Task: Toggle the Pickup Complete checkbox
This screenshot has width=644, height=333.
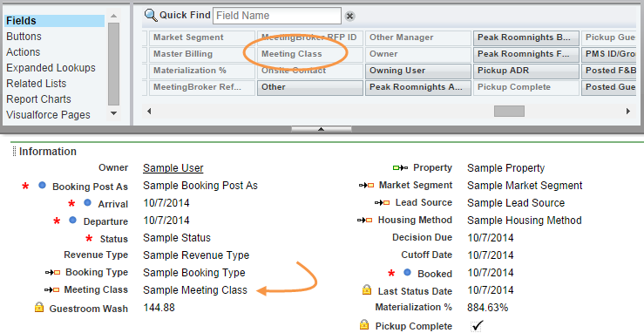Action: [x=477, y=326]
